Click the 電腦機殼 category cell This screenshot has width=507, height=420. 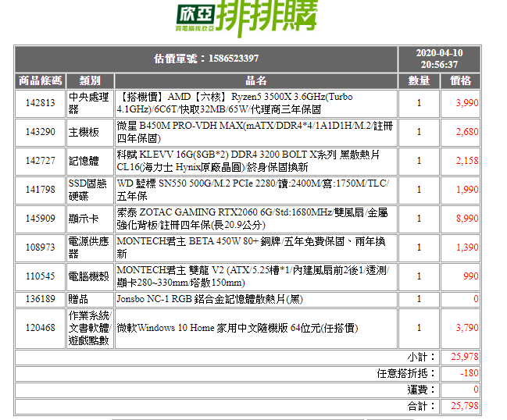tap(90, 276)
